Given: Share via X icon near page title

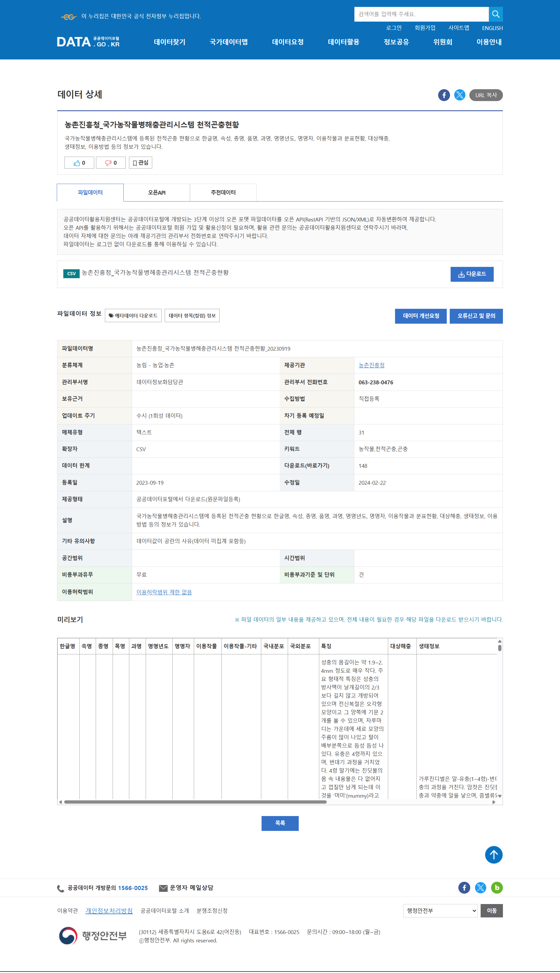Looking at the screenshot, I should click(459, 95).
